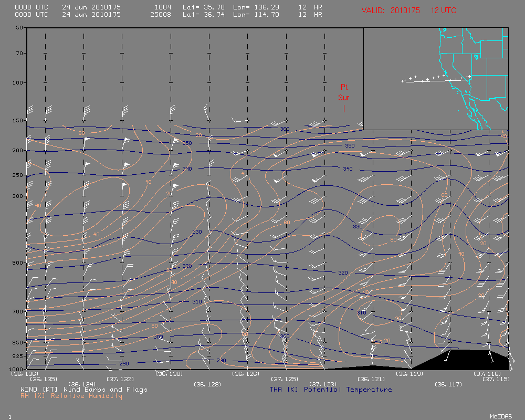The height and width of the screenshot is (420, 525).
Task: Click the Lat= 36.74 header value
Action: (x=204, y=14)
